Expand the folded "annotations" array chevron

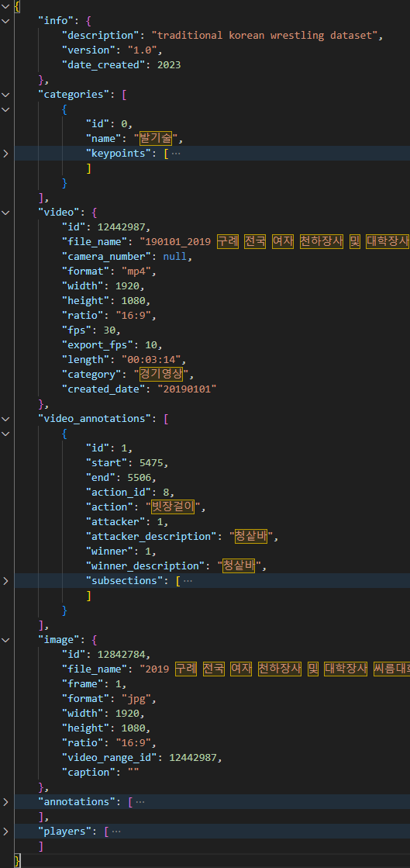click(x=5, y=801)
